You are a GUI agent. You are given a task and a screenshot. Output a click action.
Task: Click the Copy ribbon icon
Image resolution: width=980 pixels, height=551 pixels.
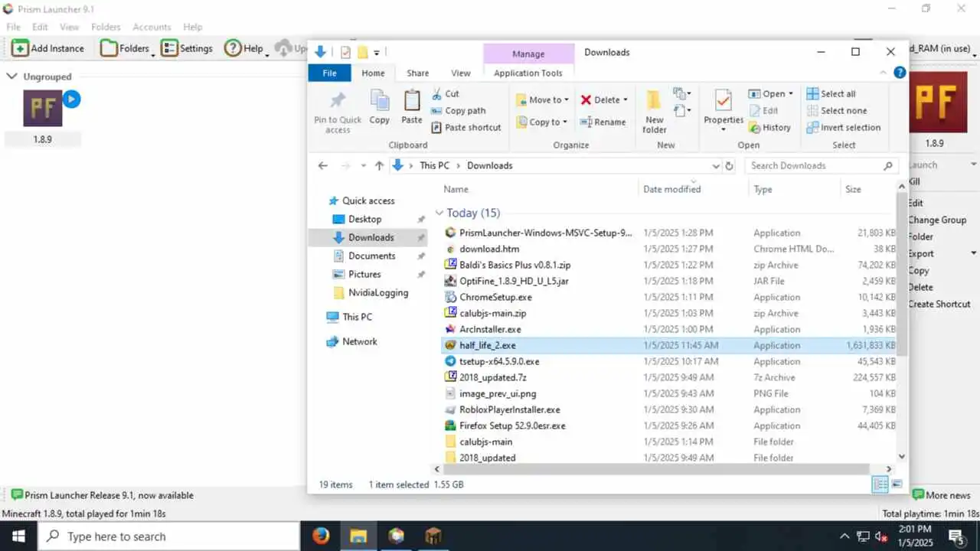pyautogui.click(x=380, y=100)
